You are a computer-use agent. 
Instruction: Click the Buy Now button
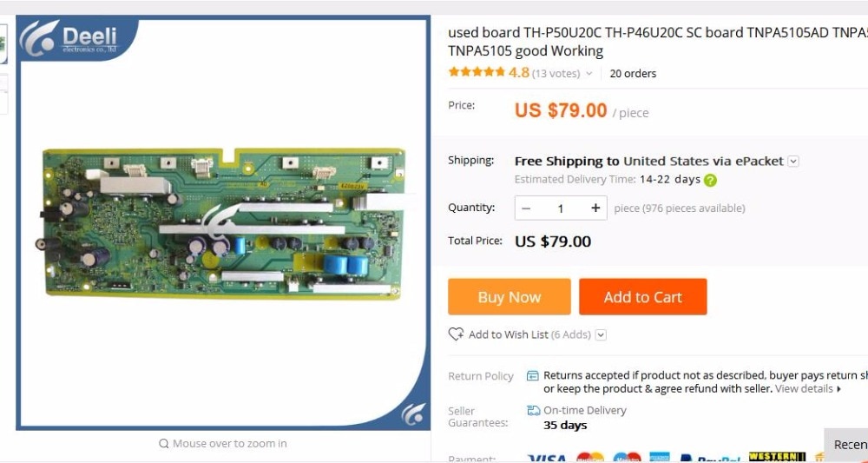(510, 297)
